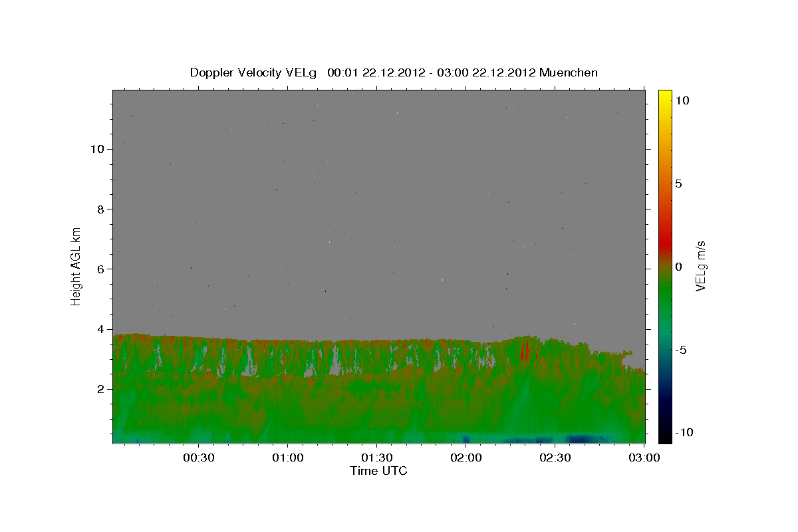Click the colorbar tick label '-10'
Screen dimensions: 798x532
click(x=684, y=433)
